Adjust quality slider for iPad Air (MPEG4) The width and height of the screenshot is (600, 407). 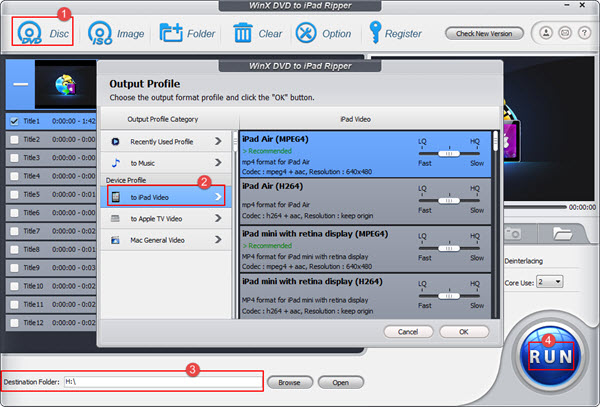click(x=449, y=153)
